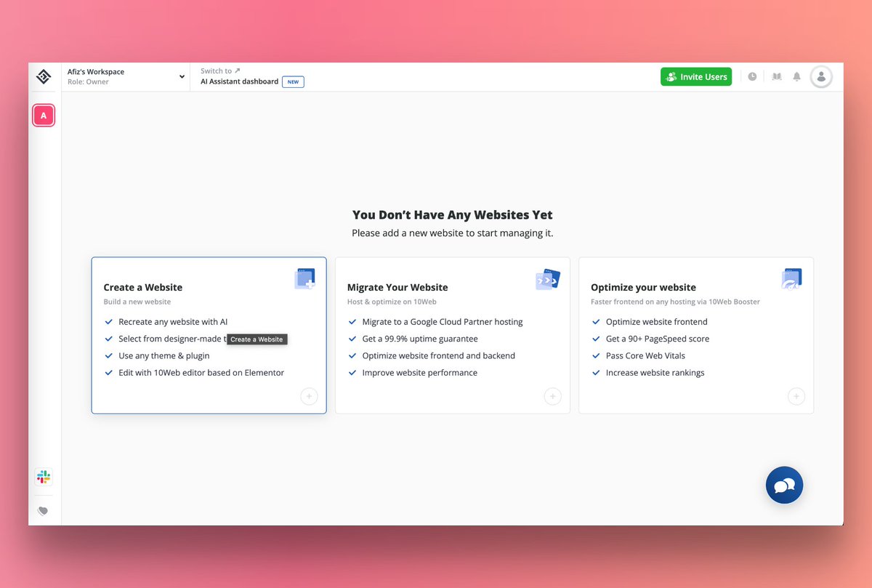Open the Slack icon in sidebar

tap(44, 477)
